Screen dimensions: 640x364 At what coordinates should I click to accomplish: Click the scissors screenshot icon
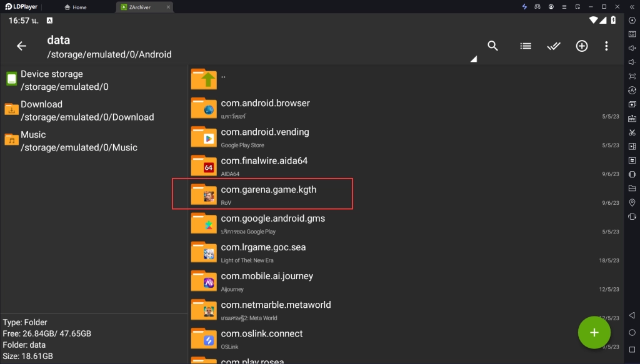point(632,132)
